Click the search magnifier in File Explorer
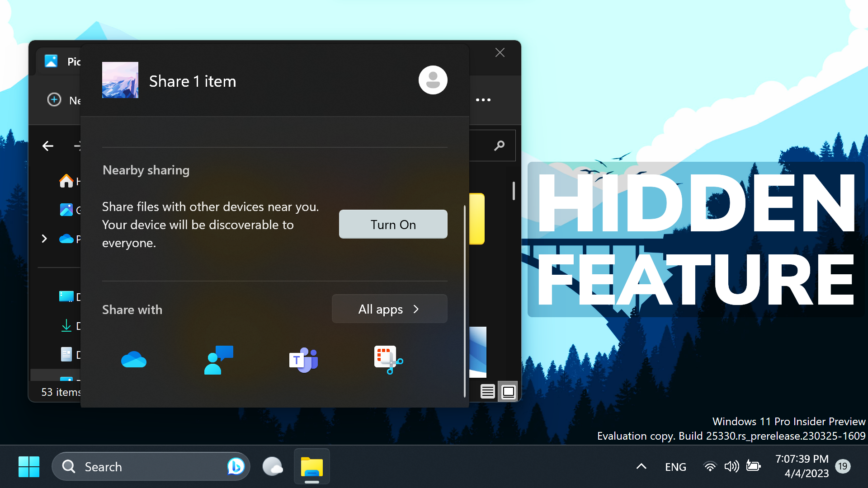 499,145
